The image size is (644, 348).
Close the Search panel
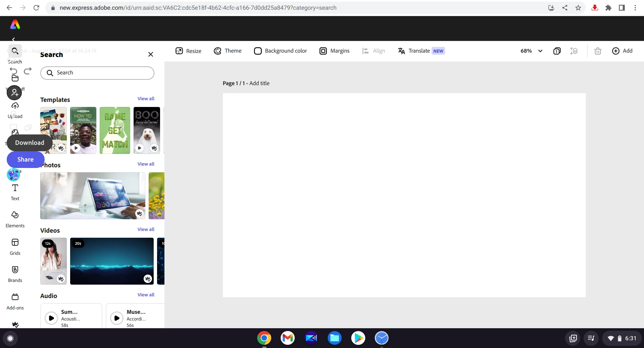coord(151,54)
